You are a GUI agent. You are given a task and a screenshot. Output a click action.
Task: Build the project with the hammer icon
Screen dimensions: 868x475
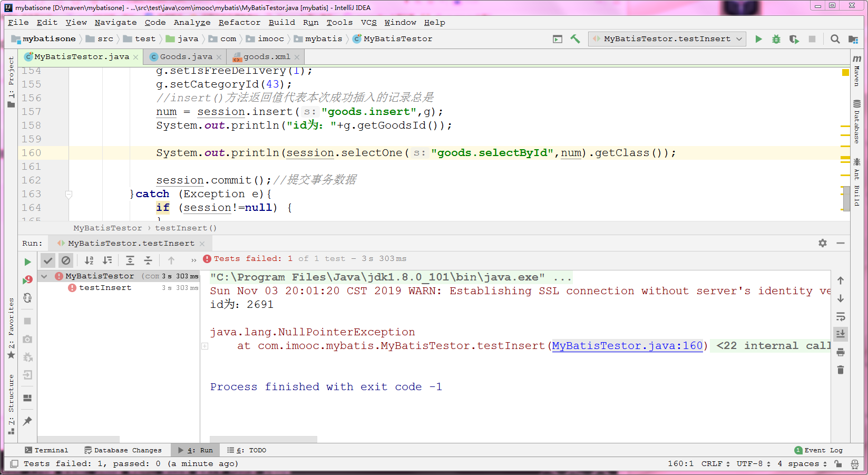click(x=575, y=39)
